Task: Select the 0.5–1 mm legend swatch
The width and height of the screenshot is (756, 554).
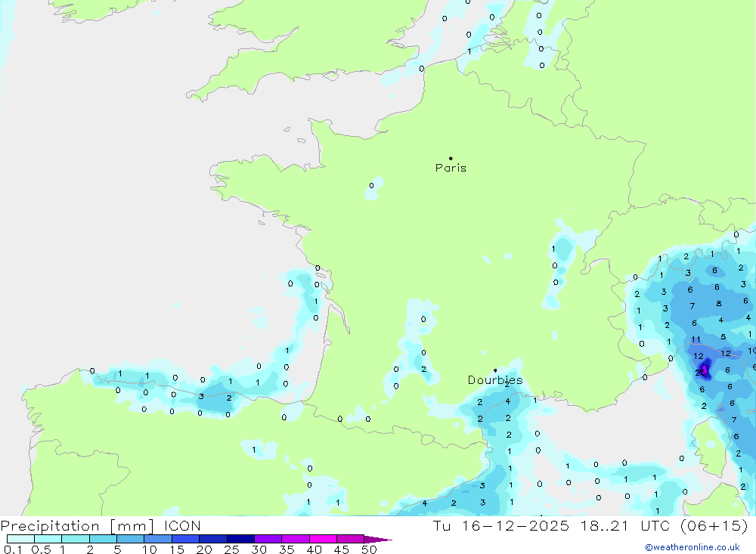Action: tap(48, 539)
